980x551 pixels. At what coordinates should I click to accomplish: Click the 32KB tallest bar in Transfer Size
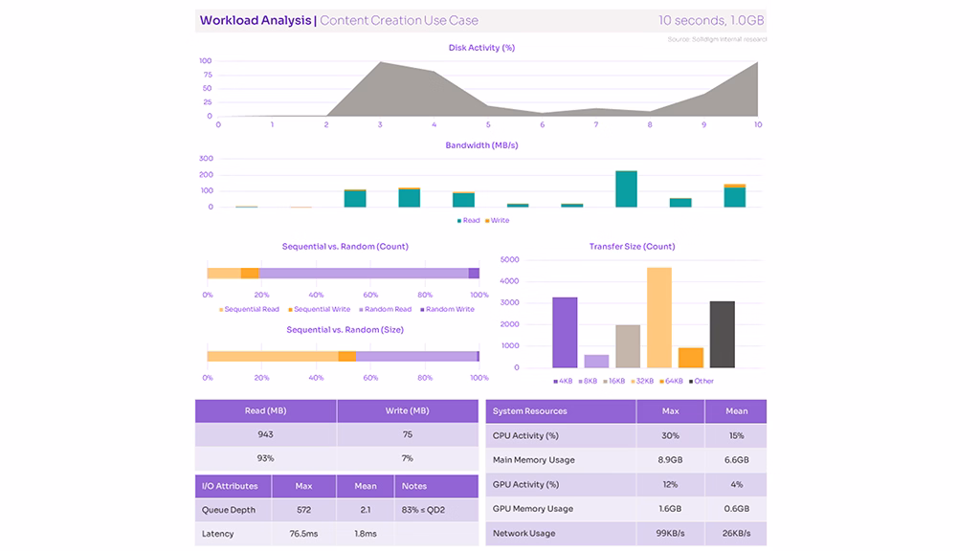click(658, 318)
